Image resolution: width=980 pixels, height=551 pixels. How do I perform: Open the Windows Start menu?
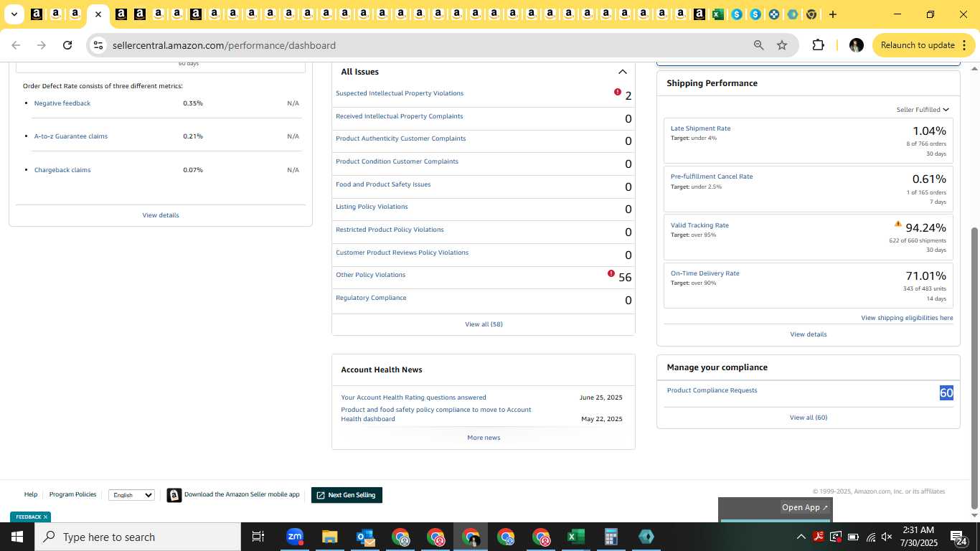click(17, 537)
